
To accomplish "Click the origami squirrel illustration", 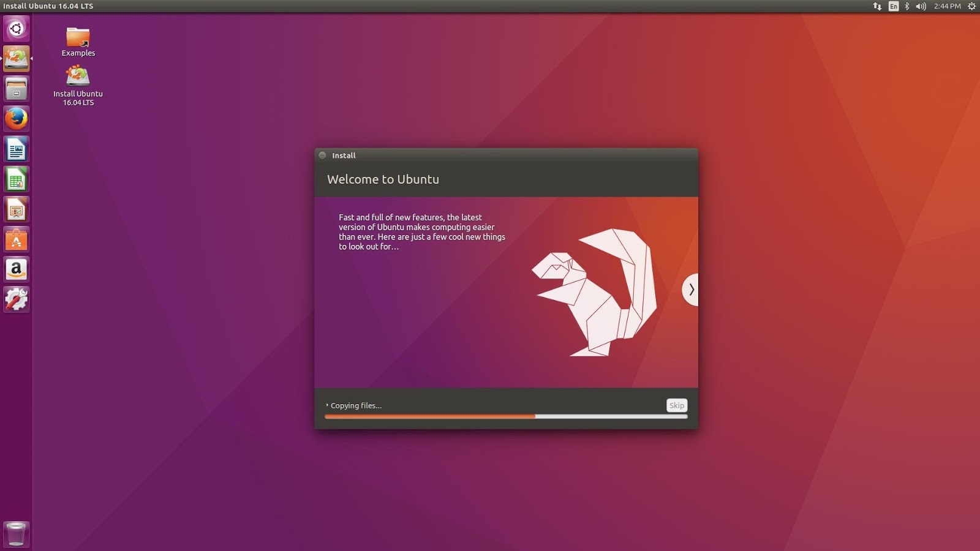I will point(594,293).
